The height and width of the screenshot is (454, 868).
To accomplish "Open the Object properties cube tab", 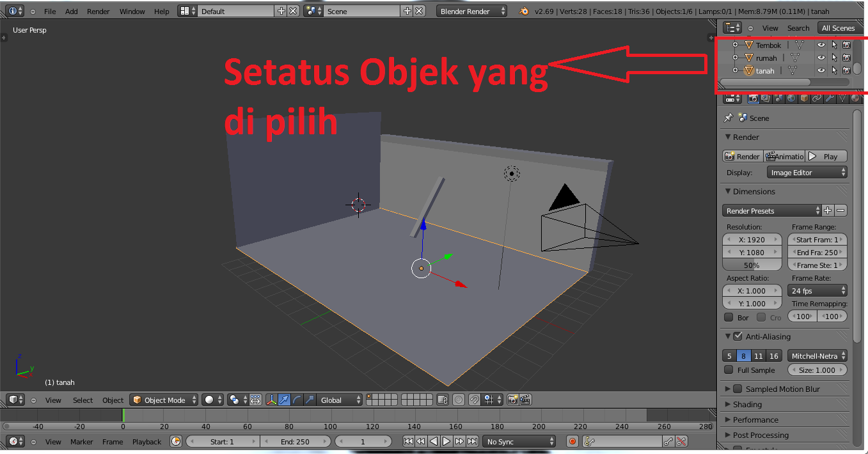I will click(x=804, y=98).
